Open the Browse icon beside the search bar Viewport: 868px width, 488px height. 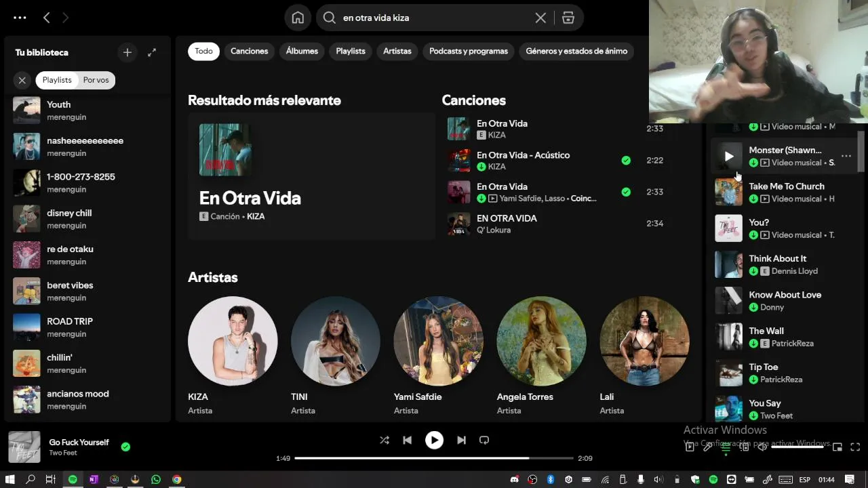[x=568, y=18]
